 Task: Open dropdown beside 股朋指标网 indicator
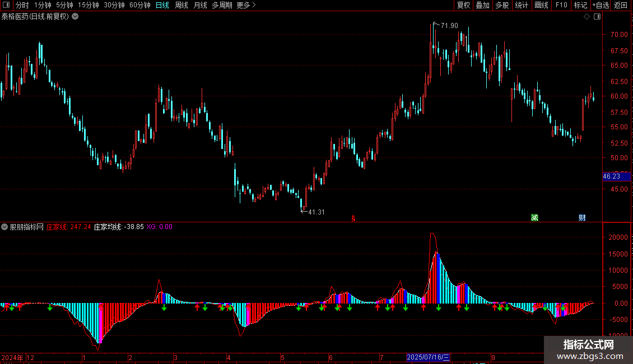click(x=4, y=227)
